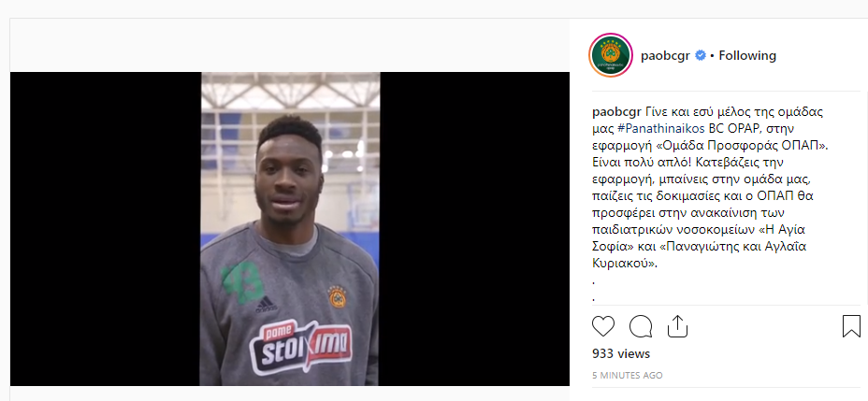Show viewers via the 933 views label
This screenshot has width=868, height=401.
[621, 353]
